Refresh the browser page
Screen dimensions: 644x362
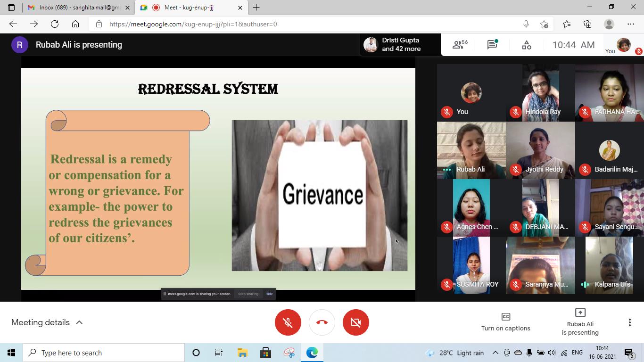click(55, 24)
